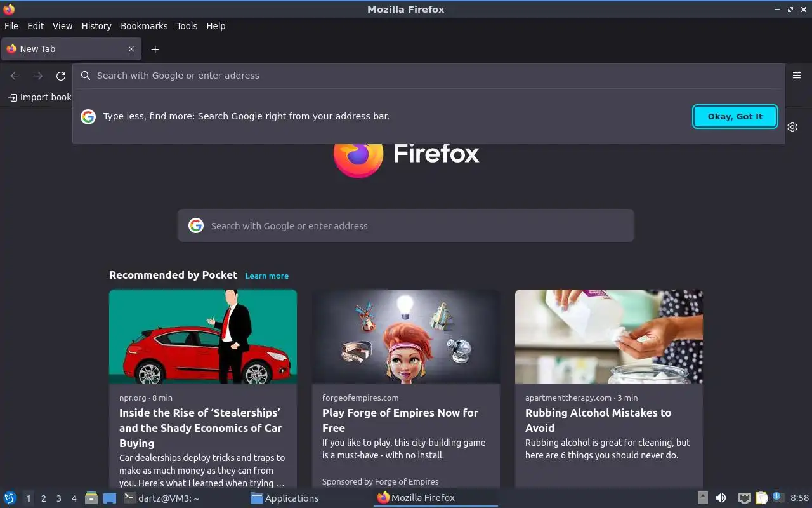812x508 pixels.
Task: Open the volume speaker tray icon
Action: [721, 498]
